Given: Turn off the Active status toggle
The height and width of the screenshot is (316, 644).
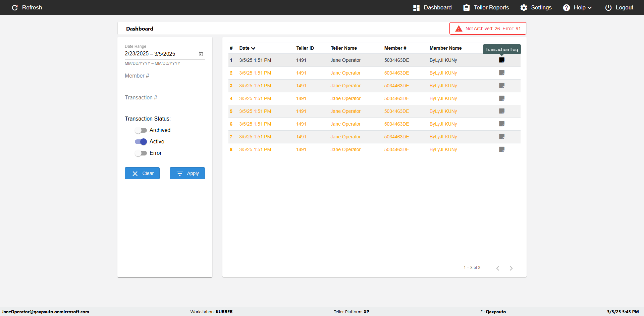Looking at the screenshot, I should (141, 142).
